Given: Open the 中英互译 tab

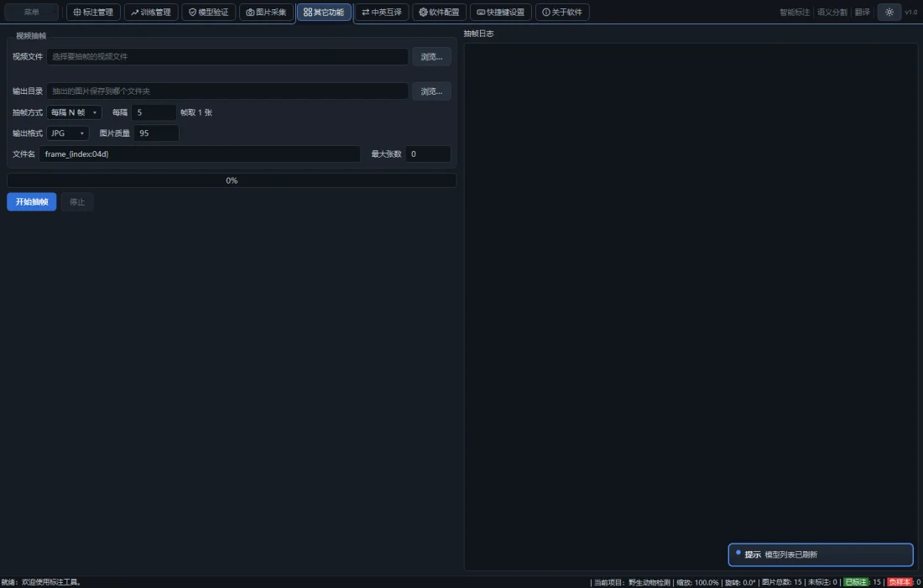Looking at the screenshot, I should (x=382, y=12).
